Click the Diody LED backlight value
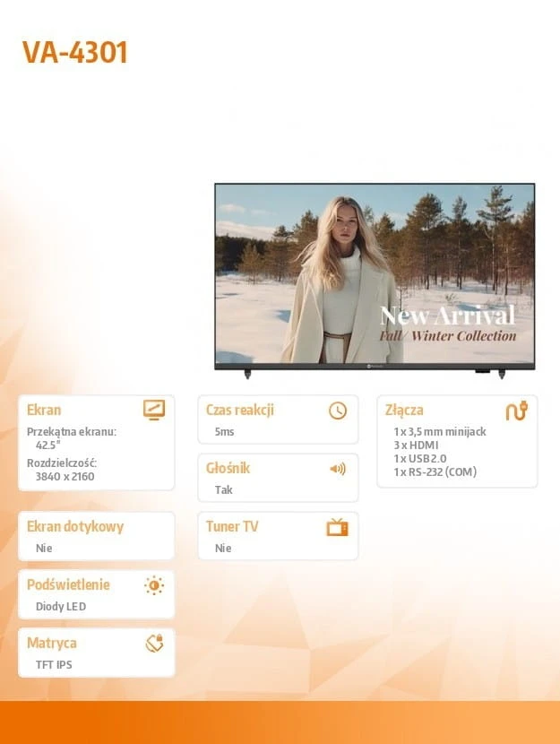560x744 pixels. tap(61, 607)
